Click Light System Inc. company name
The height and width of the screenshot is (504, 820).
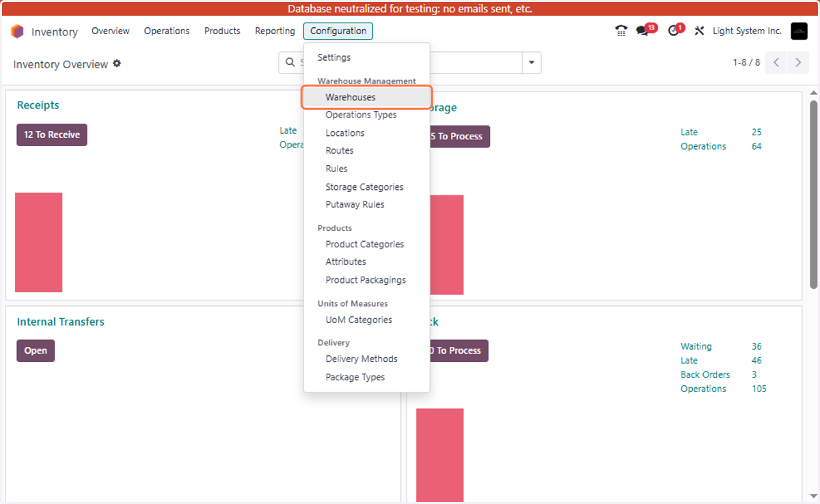coord(747,31)
